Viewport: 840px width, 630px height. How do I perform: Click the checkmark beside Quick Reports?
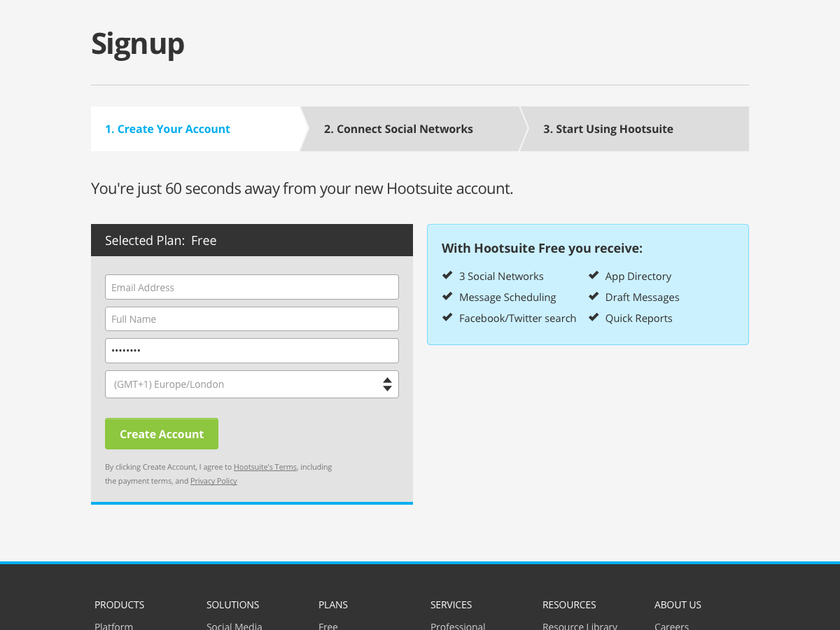tap(594, 317)
